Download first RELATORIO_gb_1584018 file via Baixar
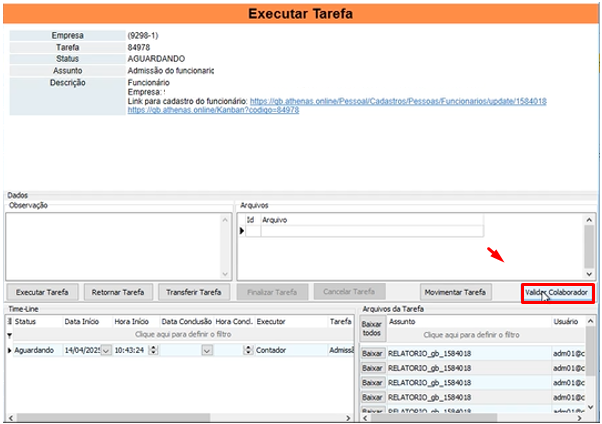The image size is (602, 424). tap(371, 353)
